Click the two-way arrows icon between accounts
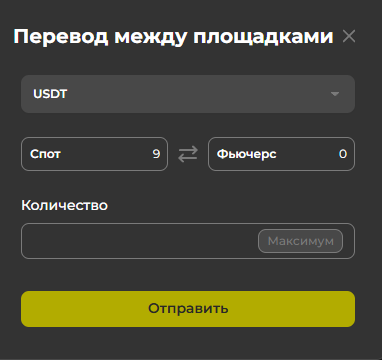Image resolution: width=382 pixels, height=360 pixels. 188,154
